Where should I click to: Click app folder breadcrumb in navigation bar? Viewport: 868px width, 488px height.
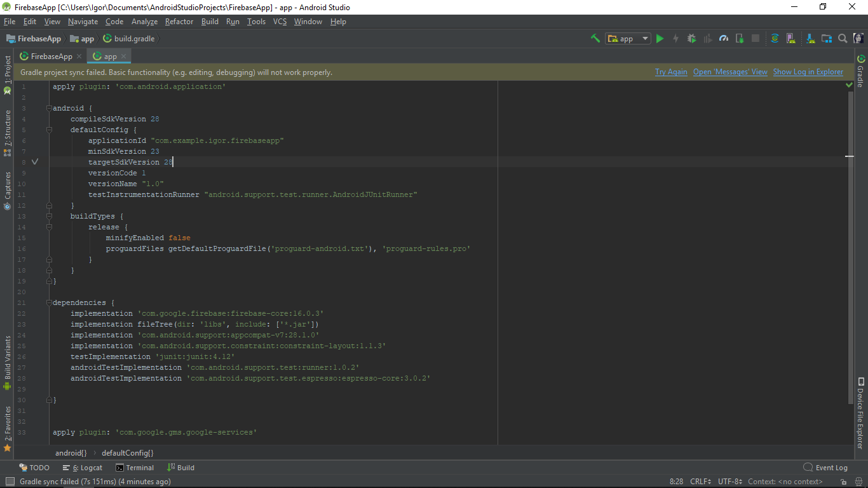[82, 39]
